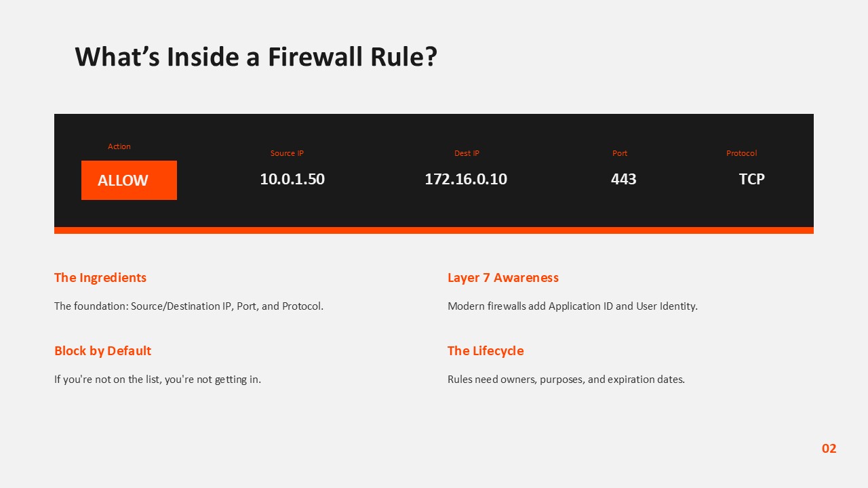Click the port number 443

[623, 179]
